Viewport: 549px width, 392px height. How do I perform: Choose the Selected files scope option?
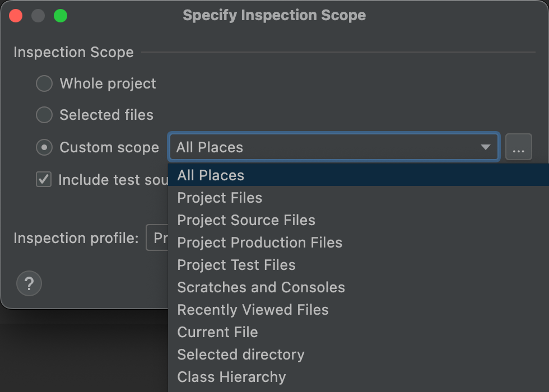[44, 115]
